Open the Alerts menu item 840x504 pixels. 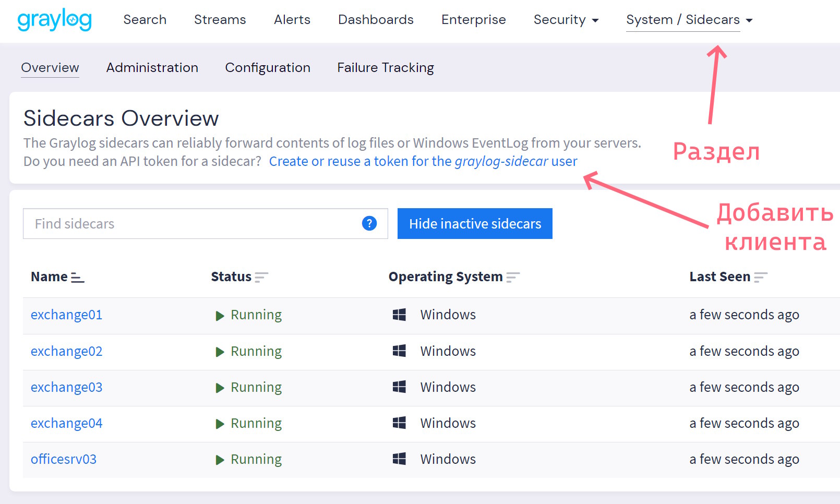pos(292,20)
